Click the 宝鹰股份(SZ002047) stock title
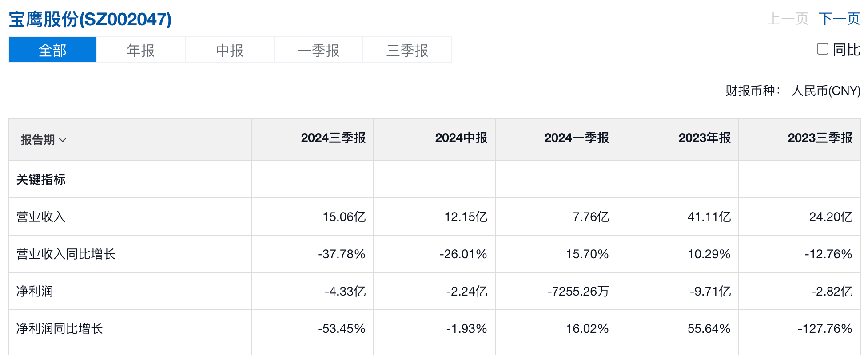868x355 pixels. [x=90, y=19]
